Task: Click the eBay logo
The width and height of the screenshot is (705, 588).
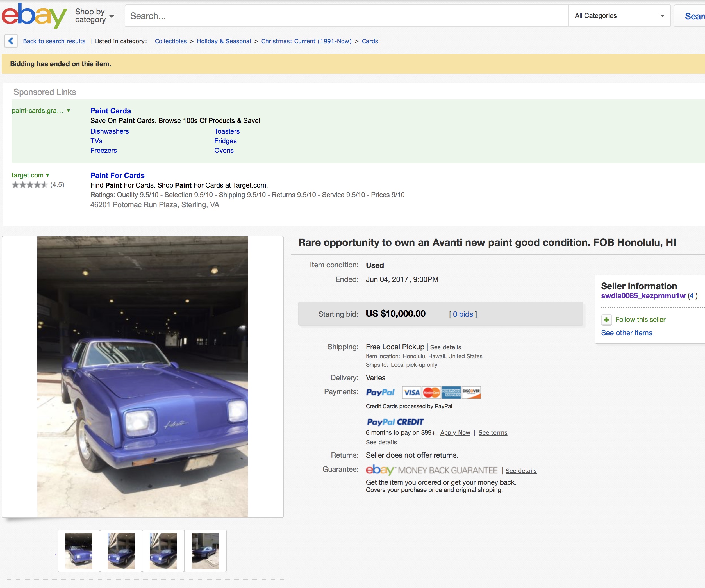Action: 34,15
